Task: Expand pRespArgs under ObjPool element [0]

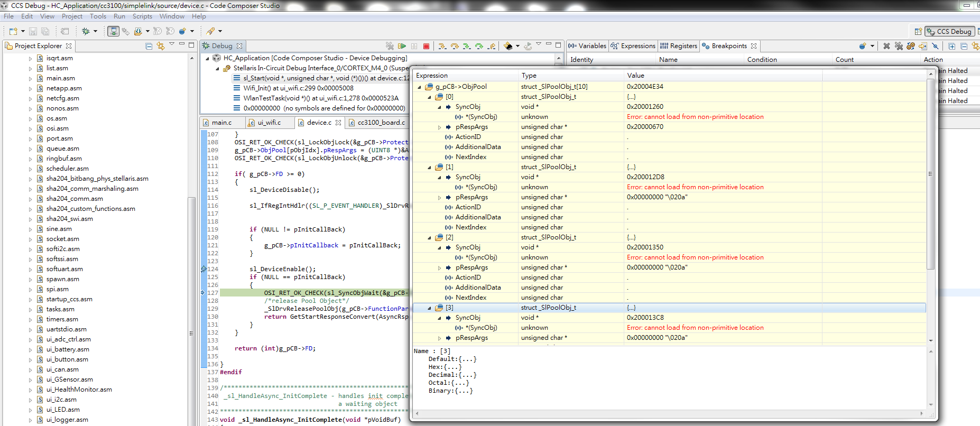Action: (439, 127)
